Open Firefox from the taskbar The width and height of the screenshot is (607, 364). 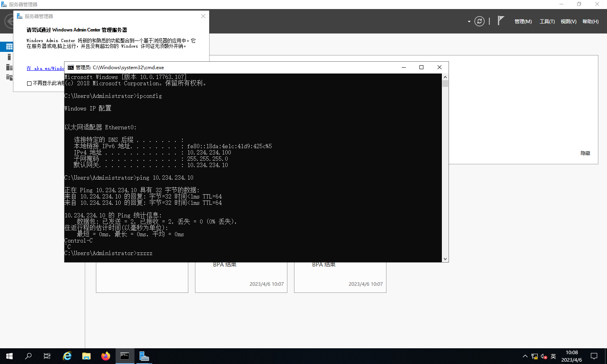(105, 356)
